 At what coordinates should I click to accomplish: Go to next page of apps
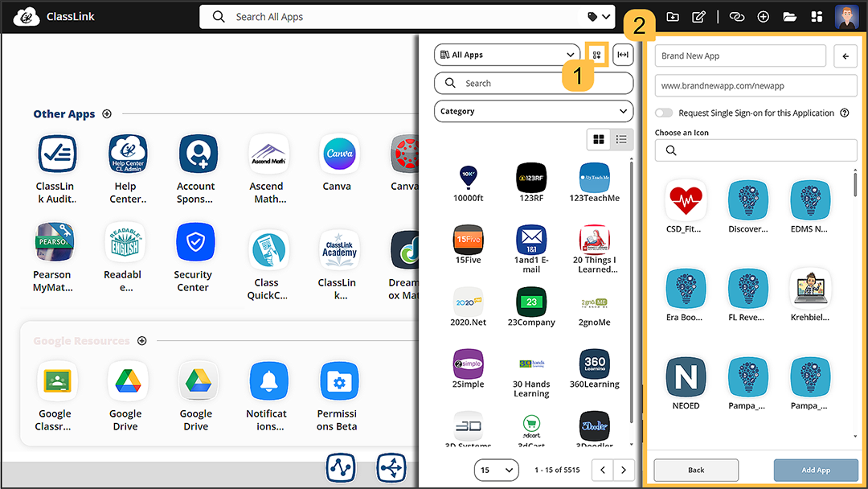pyautogui.click(x=624, y=471)
